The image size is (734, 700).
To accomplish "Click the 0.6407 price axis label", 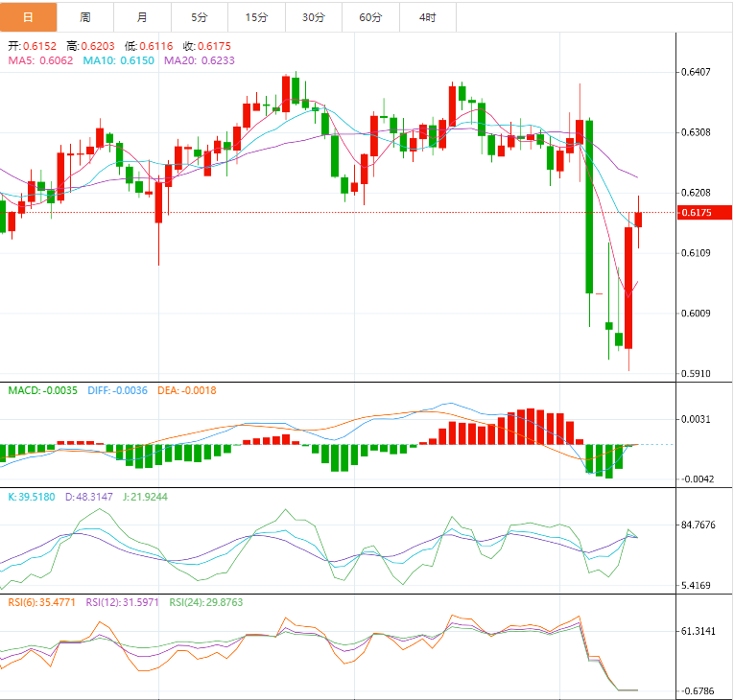I will click(696, 72).
